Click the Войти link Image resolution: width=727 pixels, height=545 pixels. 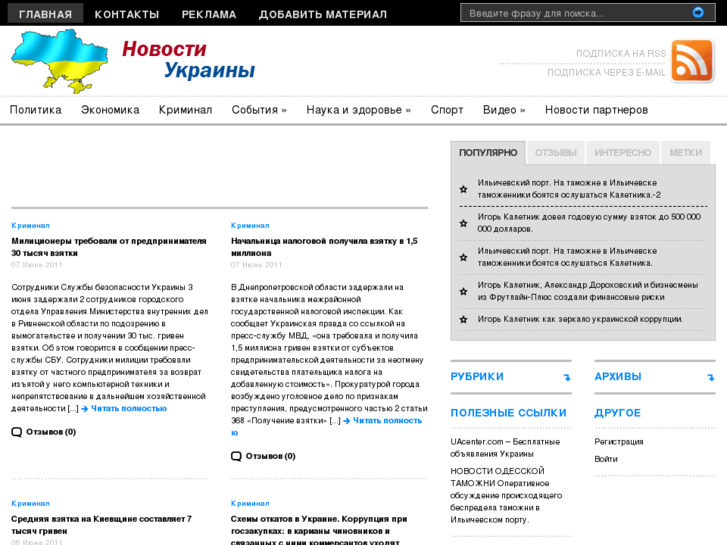click(x=606, y=459)
